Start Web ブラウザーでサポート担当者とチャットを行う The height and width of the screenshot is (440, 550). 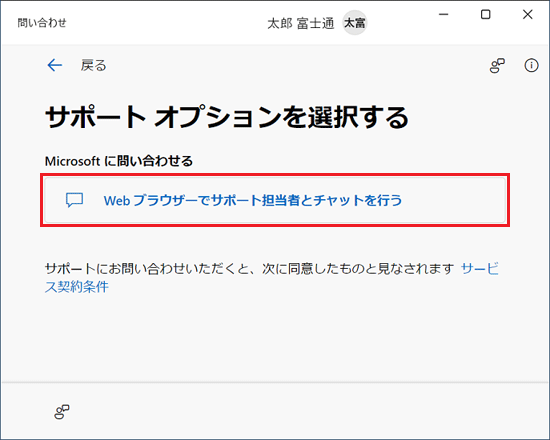[275, 200]
